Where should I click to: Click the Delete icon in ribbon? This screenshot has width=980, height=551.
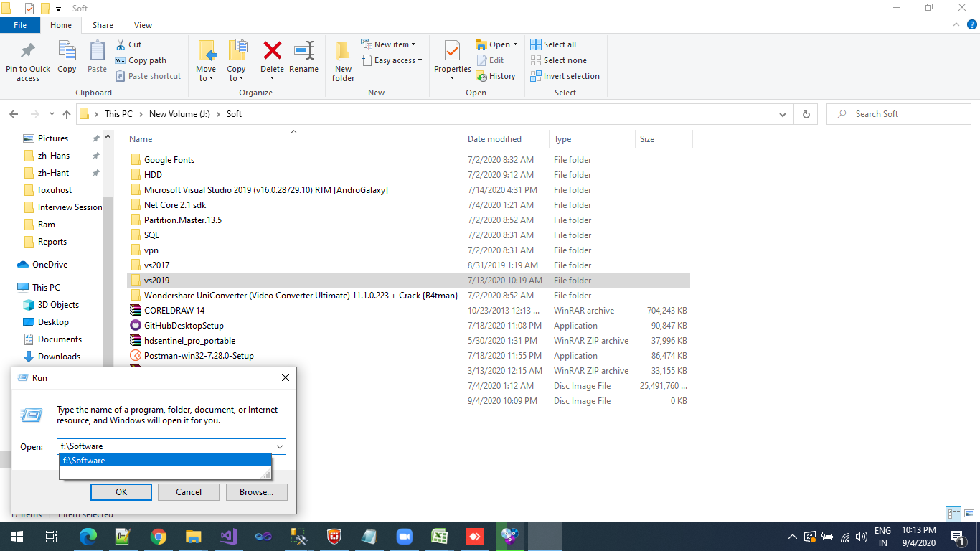pos(272,52)
